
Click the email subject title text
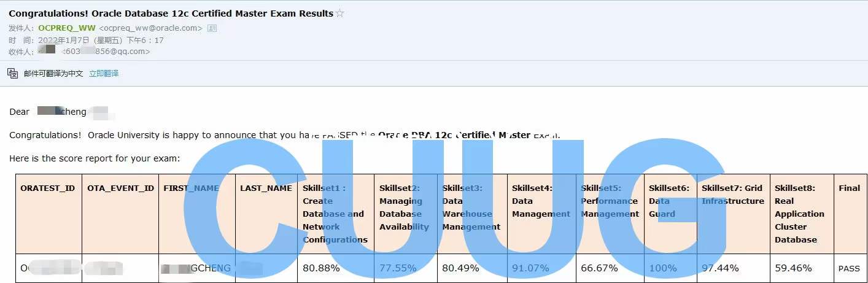[171, 14]
